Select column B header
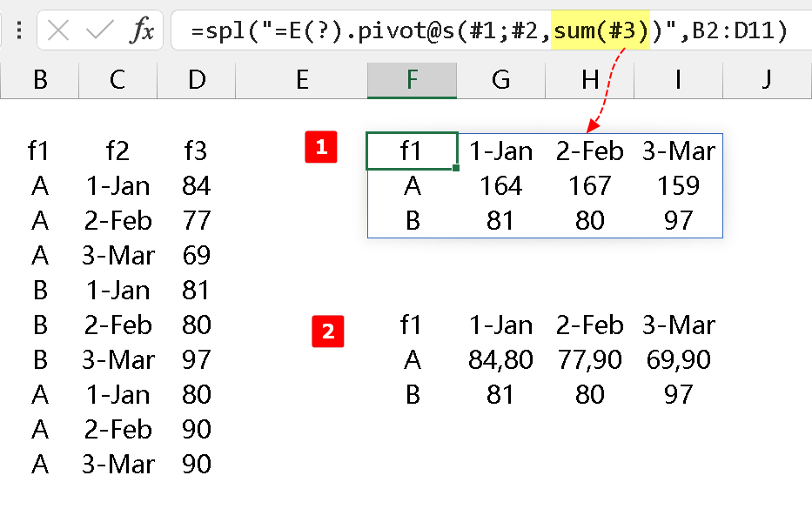 (x=39, y=80)
